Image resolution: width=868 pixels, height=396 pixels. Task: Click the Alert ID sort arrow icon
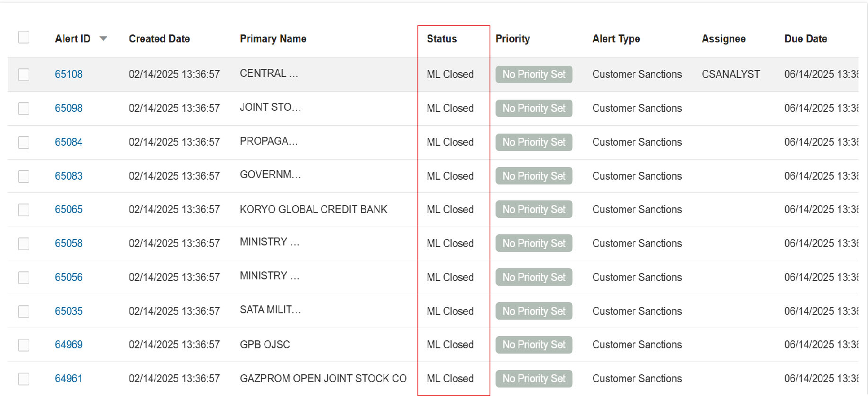tap(103, 39)
